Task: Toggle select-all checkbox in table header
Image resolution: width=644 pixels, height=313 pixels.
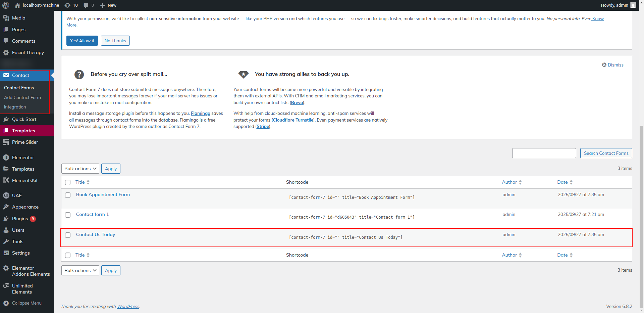Action: [x=68, y=182]
